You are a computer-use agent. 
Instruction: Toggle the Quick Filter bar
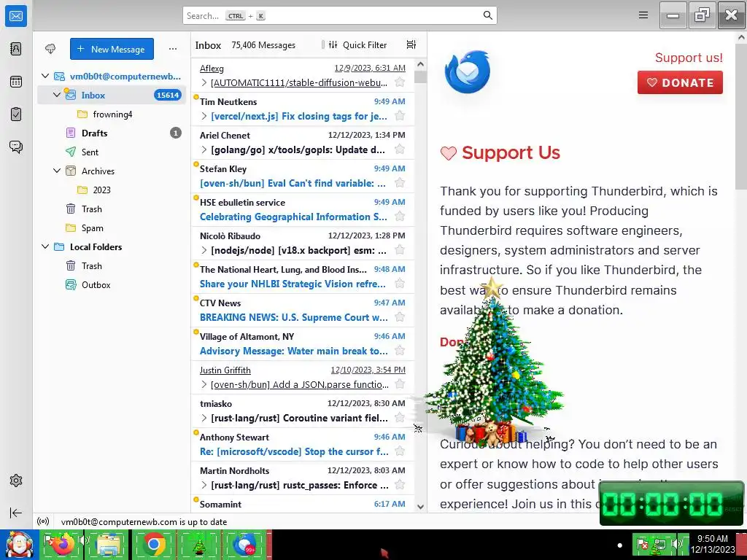(x=357, y=44)
